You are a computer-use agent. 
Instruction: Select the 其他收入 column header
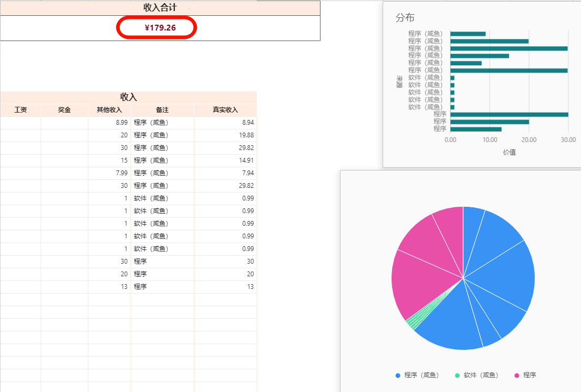[x=109, y=110]
